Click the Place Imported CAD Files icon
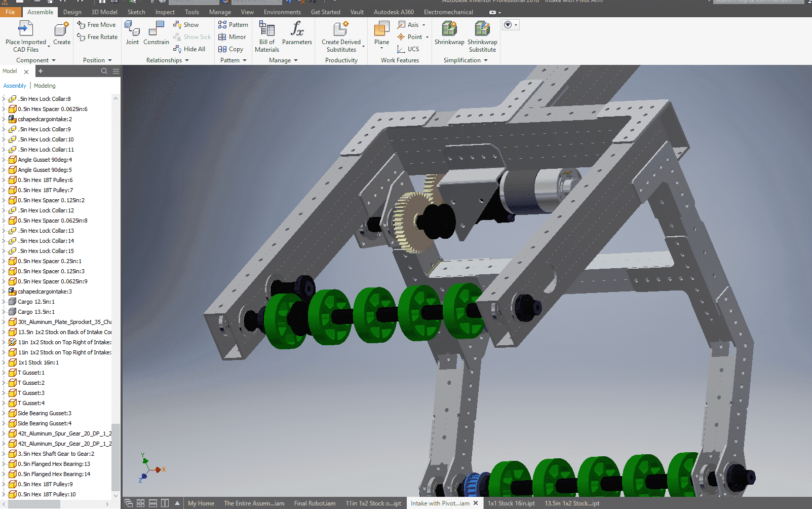Screen dimensions: 812x509 pos(25,29)
